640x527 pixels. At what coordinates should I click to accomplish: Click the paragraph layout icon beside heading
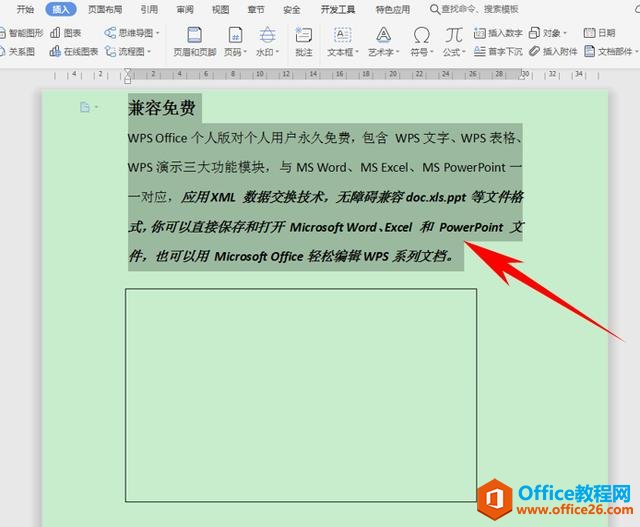85,107
